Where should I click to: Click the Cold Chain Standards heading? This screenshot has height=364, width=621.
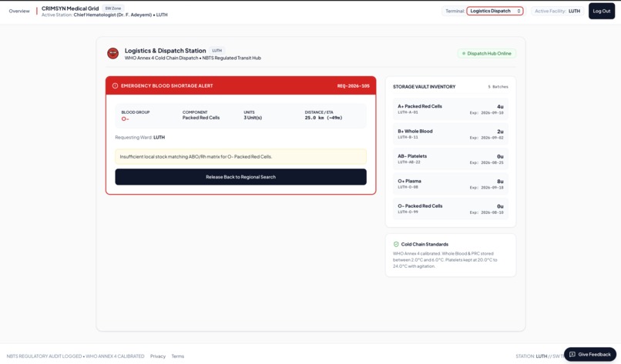(425, 244)
